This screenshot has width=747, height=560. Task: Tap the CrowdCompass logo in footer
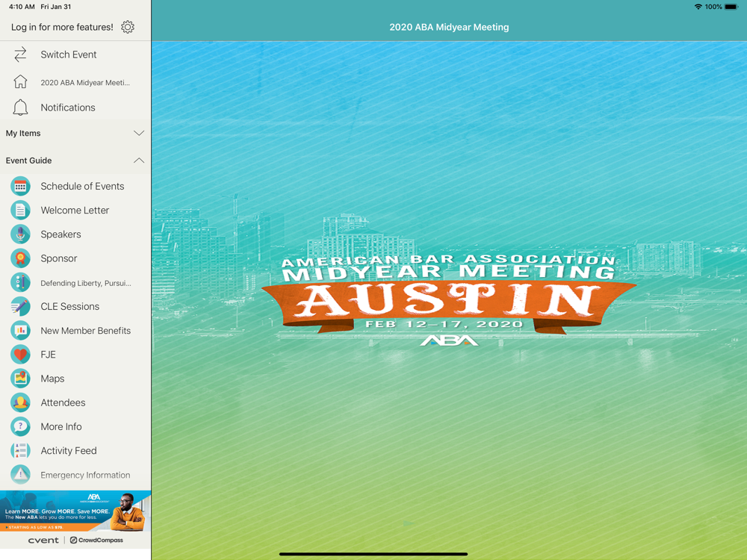[x=96, y=540]
